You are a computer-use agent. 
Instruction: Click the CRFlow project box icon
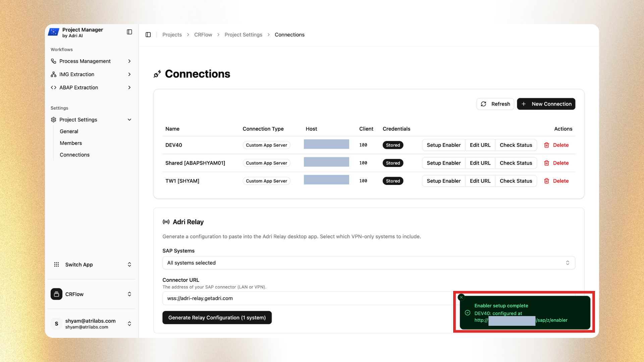[x=56, y=294]
